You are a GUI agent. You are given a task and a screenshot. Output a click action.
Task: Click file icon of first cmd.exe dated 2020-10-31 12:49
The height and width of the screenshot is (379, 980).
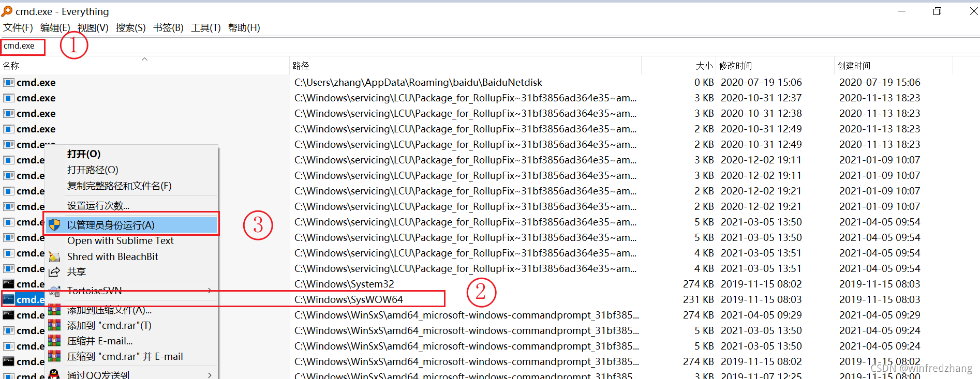pos(8,129)
